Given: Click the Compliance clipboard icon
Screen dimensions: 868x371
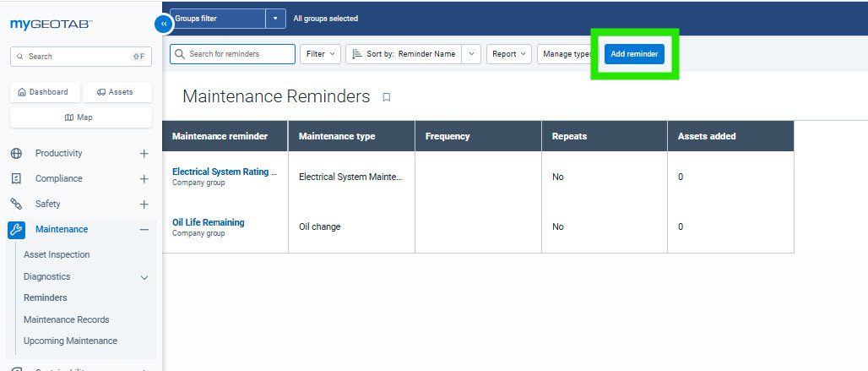Looking at the screenshot, I should pos(16,179).
